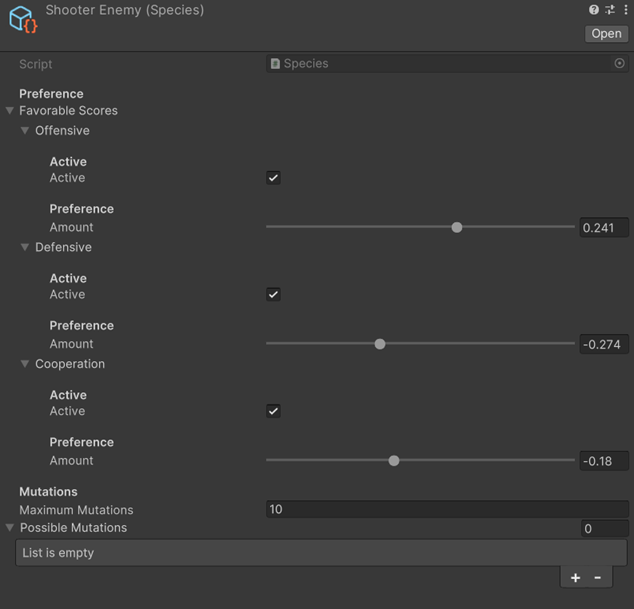Screen dimensions: 634x609
Task: Open the object picker for Script field
Action: click(619, 63)
